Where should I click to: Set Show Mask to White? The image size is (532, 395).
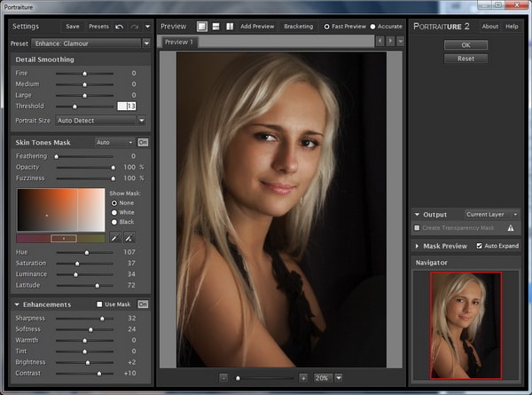113,212
